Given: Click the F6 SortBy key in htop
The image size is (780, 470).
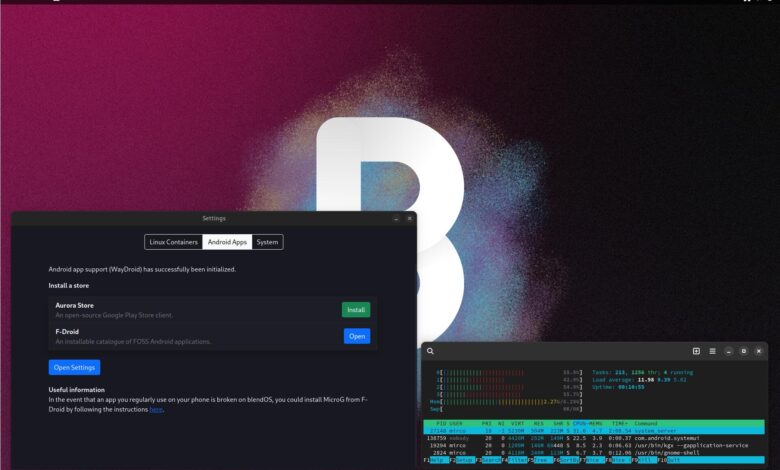Looking at the screenshot, I should tap(567, 460).
